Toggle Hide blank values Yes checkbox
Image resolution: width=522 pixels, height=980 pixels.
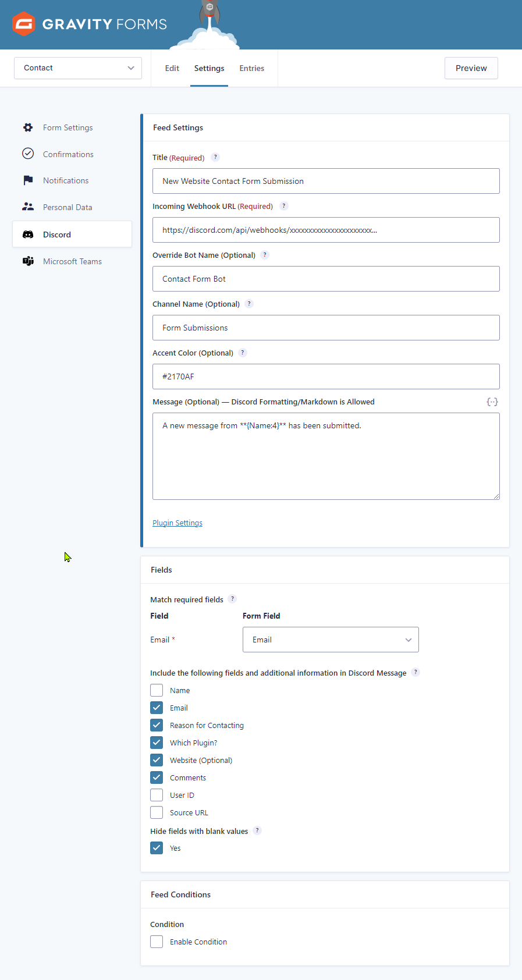coord(157,848)
